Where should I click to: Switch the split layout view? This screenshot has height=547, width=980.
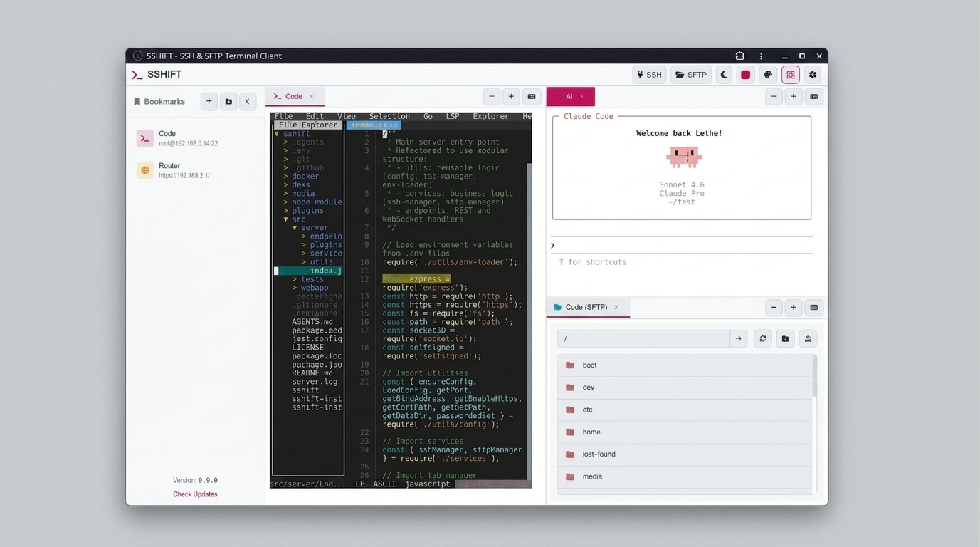pyautogui.click(x=790, y=74)
